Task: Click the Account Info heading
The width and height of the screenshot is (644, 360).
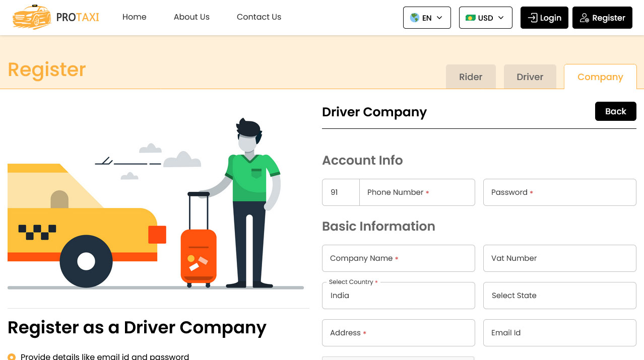Action: tap(362, 160)
